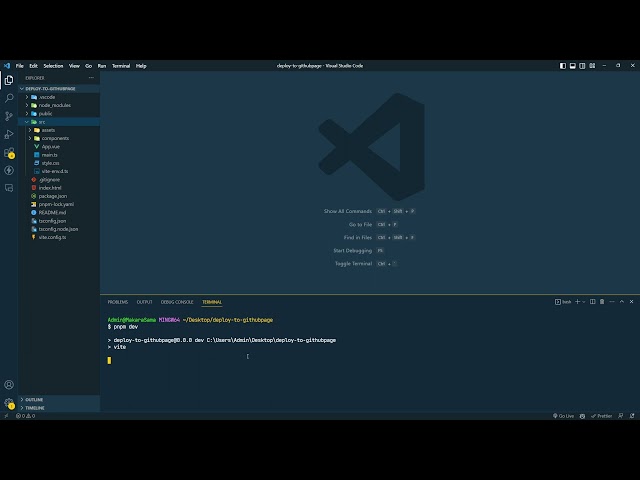Screen dimensions: 640x480
Task: Click the Prettier status bar item
Action: tap(602, 416)
